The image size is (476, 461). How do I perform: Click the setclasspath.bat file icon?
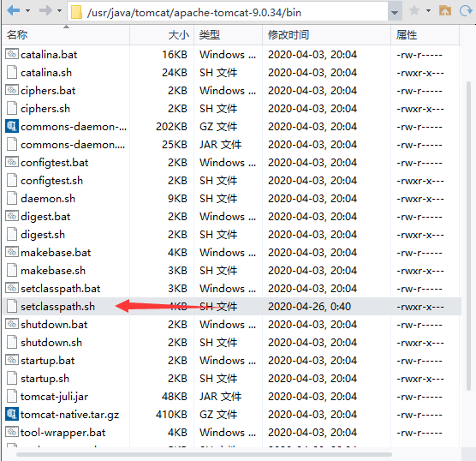pos(12,289)
